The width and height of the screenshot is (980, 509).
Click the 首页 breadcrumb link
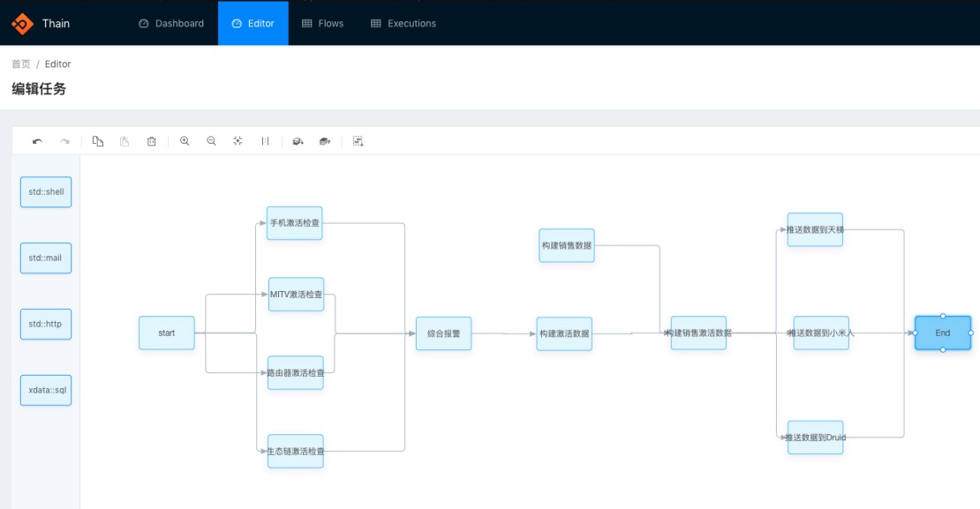pyautogui.click(x=20, y=64)
